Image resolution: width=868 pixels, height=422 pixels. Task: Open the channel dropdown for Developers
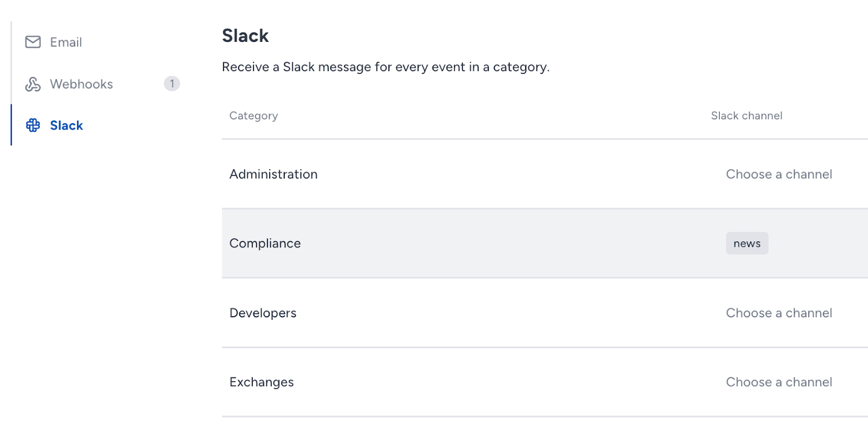click(x=779, y=313)
